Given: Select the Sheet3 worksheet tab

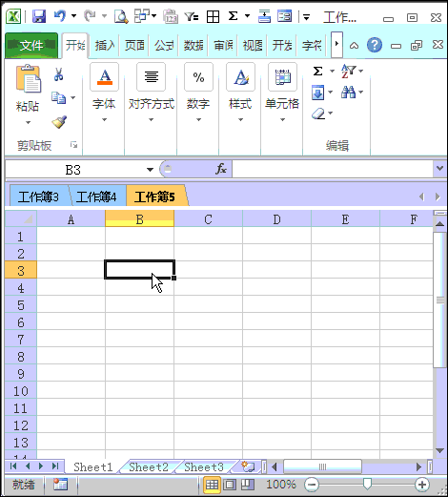Looking at the screenshot, I should point(204,466).
